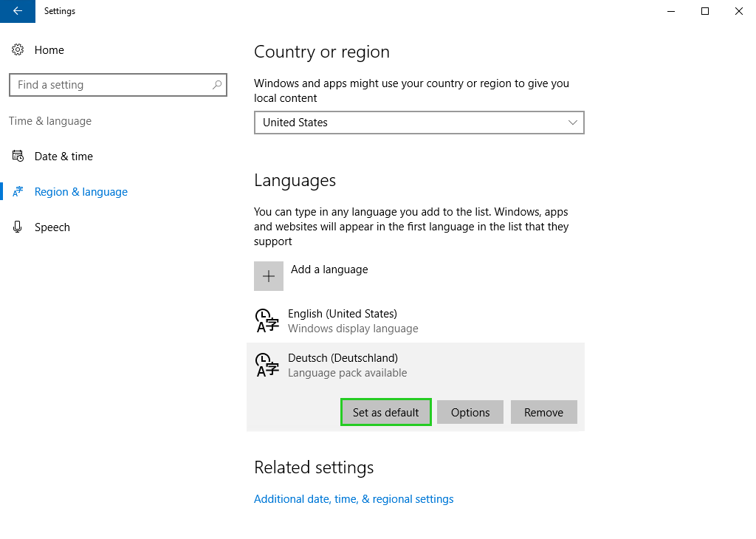Click the Country dropdown chevron arrow
This screenshot has height=539, width=756.
573,123
